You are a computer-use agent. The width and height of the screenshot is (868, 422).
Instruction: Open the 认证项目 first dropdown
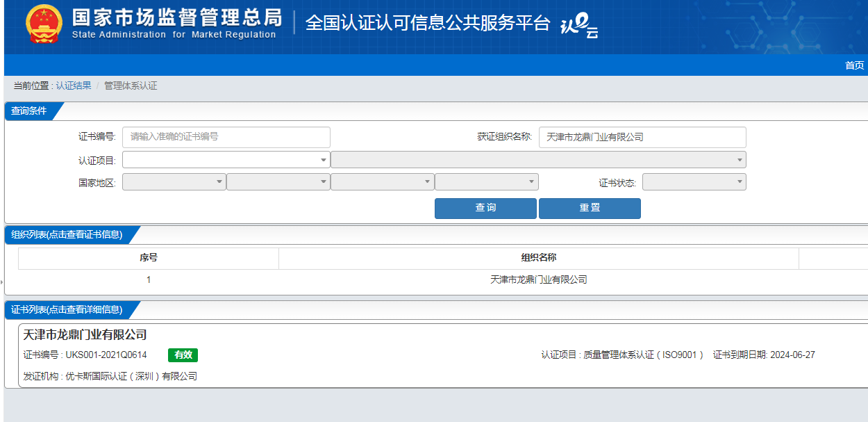[x=226, y=160]
